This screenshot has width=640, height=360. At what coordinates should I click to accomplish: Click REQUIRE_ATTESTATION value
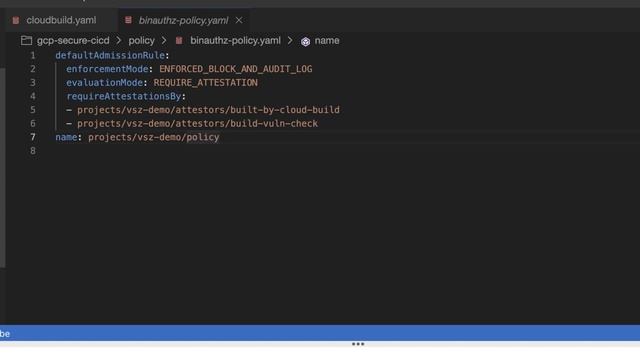point(205,83)
